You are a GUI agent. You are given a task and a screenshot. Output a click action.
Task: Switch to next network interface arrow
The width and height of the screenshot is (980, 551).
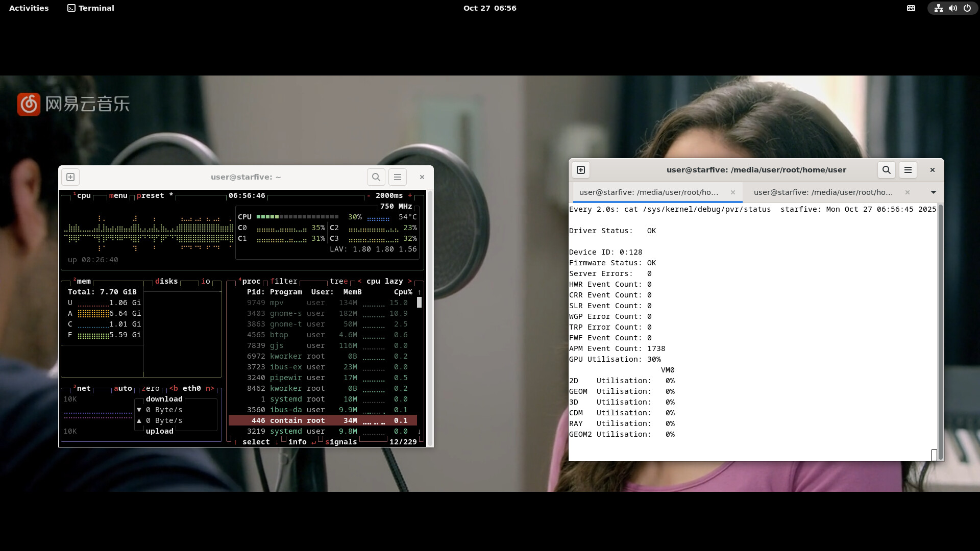coord(210,388)
